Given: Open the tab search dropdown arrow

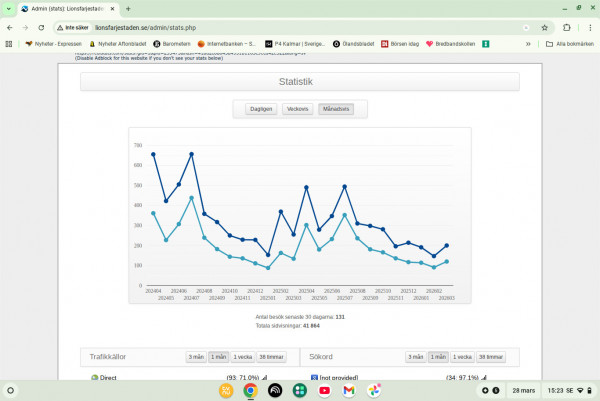Looking at the screenshot, I should [x=8, y=9].
